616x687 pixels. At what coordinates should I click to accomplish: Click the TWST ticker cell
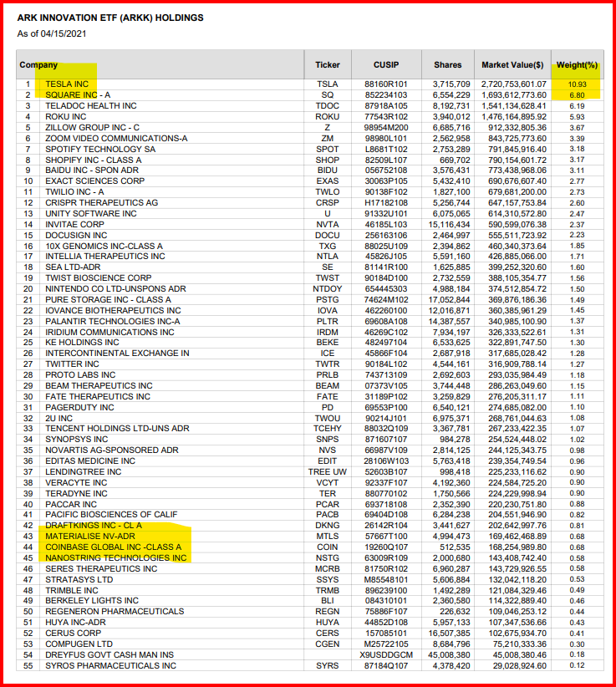(x=328, y=278)
